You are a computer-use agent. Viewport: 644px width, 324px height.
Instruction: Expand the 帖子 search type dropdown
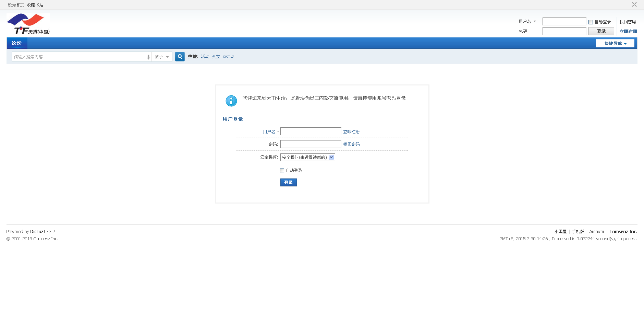point(161,57)
